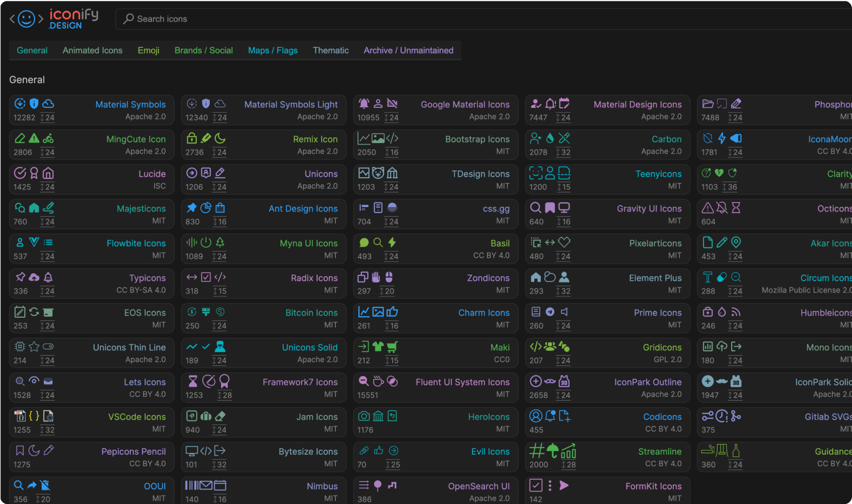Switch to Archive / Unmaintained tab
Viewport: 852px width, 504px height.
click(409, 50)
